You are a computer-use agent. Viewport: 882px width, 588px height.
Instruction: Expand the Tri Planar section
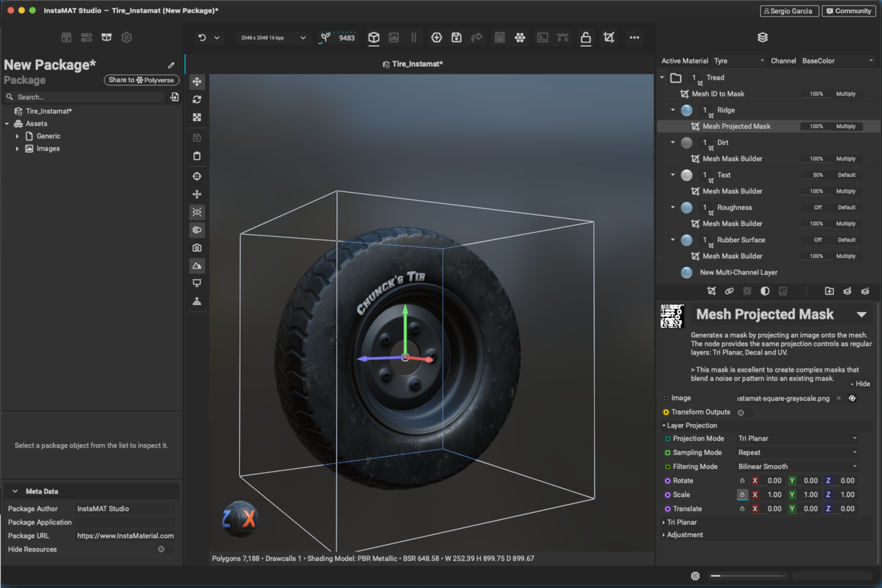pyautogui.click(x=681, y=523)
